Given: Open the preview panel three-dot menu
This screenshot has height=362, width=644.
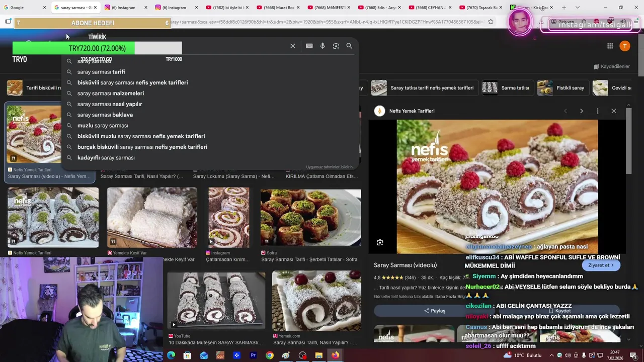Looking at the screenshot, I should 597,111.
